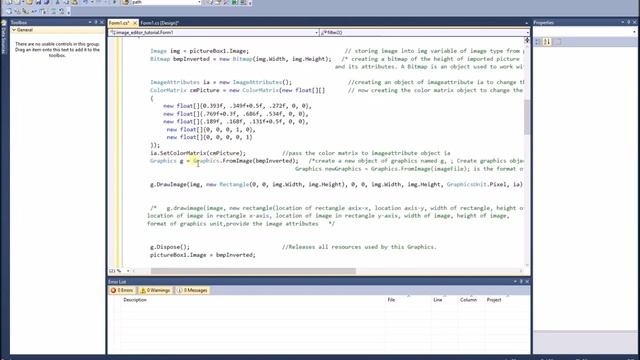Close the Toolbox panel
The width and height of the screenshot is (640, 360).
pyautogui.click(x=102, y=22)
